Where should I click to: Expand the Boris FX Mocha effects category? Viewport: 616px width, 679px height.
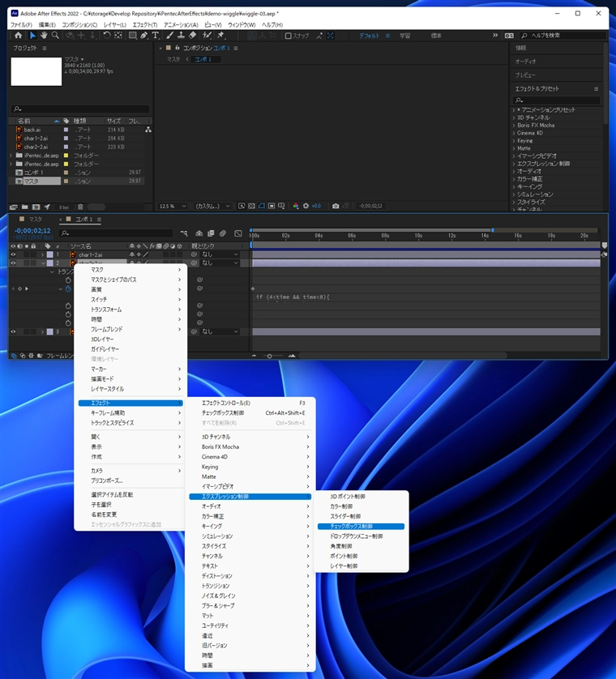(x=514, y=125)
